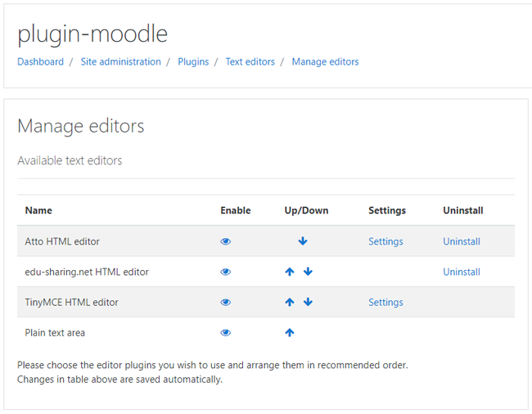Image resolution: width=532 pixels, height=414 pixels.
Task: Toggle Plain text area visibility eye
Action: 226,332
